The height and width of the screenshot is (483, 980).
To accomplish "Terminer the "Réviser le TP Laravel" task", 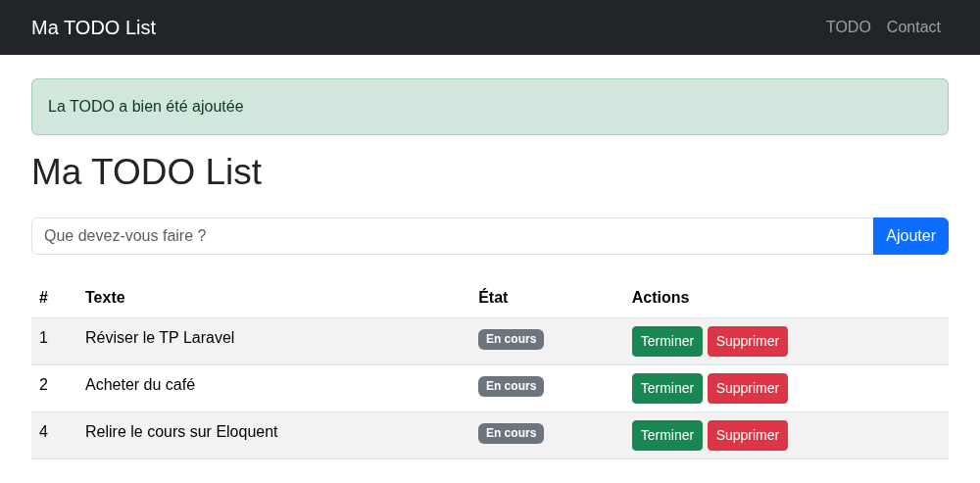I will [x=666, y=341].
